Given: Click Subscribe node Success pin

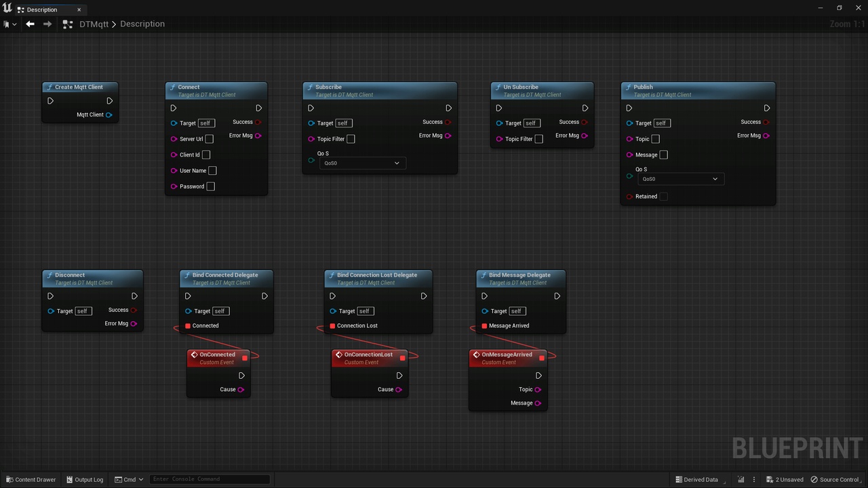Looking at the screenshot, I should pos(448,122).
